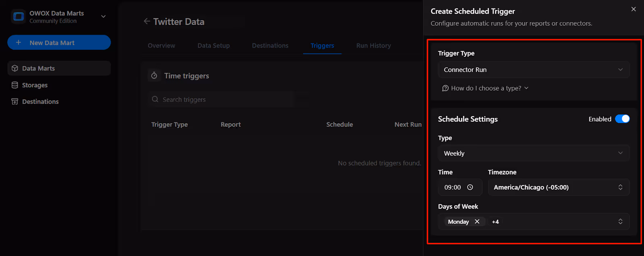Toggle the Enabled schedule switch
644x256 pixels.
622,119
